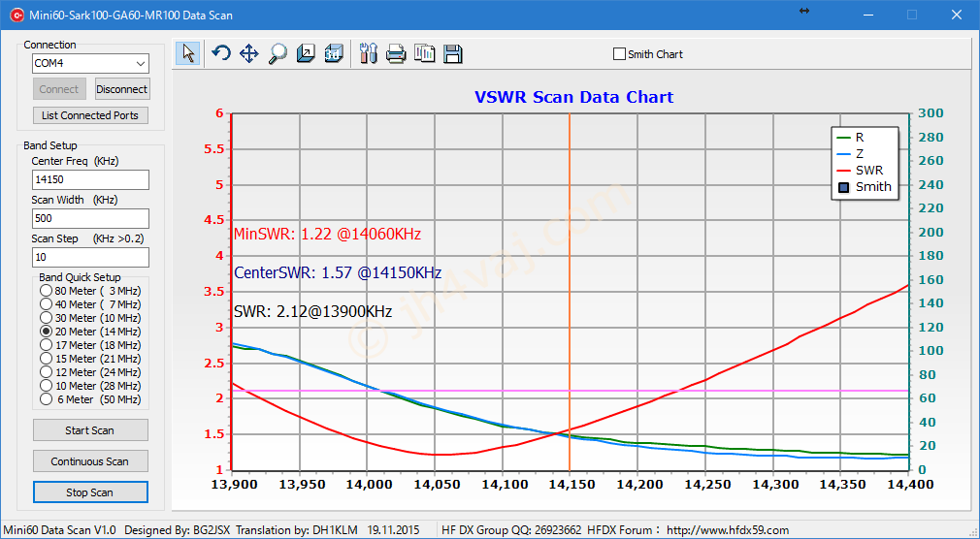Click the MinSWR 1.22 annotation text
This screenshot has height=539, width=980.
[x=327, y=235]
